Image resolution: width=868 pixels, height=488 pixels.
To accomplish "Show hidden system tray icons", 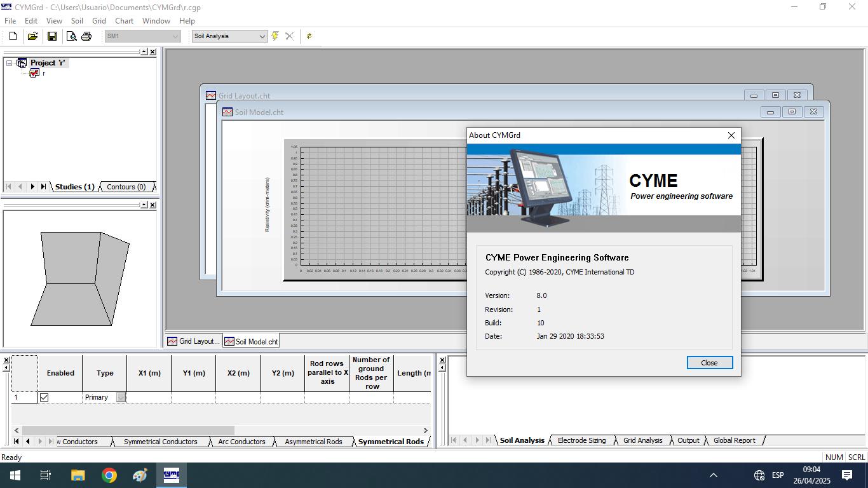I will click(713, 475).
